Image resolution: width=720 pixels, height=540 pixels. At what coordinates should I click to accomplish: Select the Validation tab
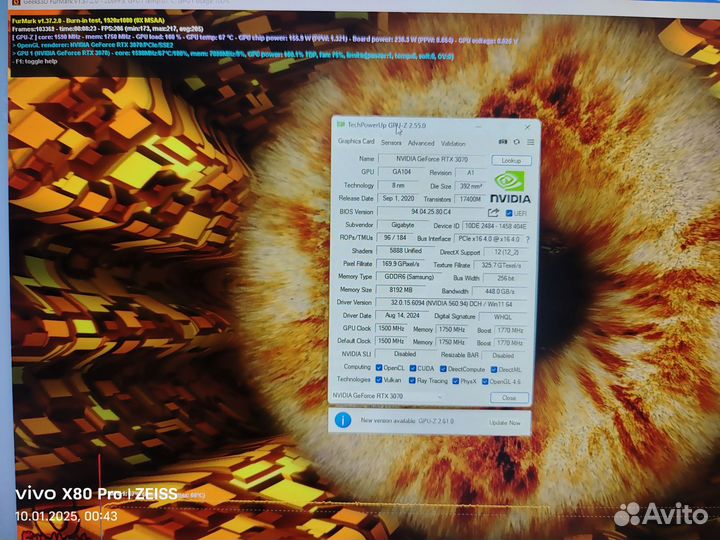pyautogui.click(x=453, y=143)
